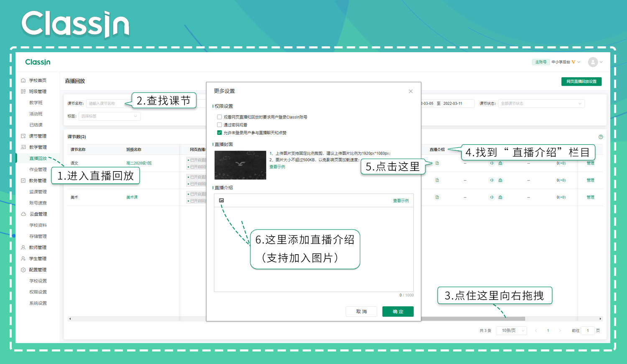The width and height of the screenshot is (627, 364).
Task: Click the help question-mark icon above the table
Action: coord(601,137)
